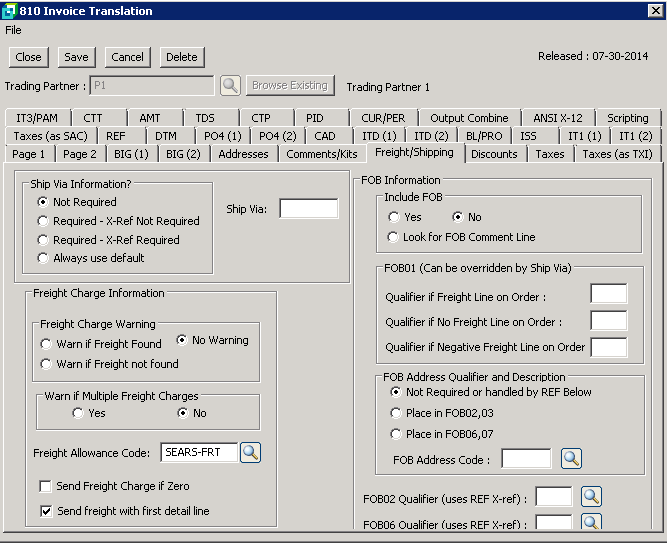Click the Save button
The image size is (667, 543).
pos(76,57)
